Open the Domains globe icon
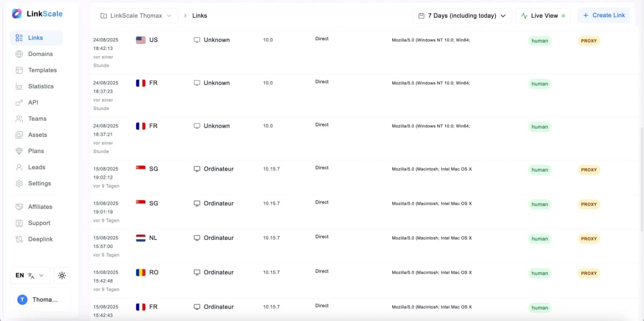The height and width of the screenshot is (321, 644). [x=19, y=54]
